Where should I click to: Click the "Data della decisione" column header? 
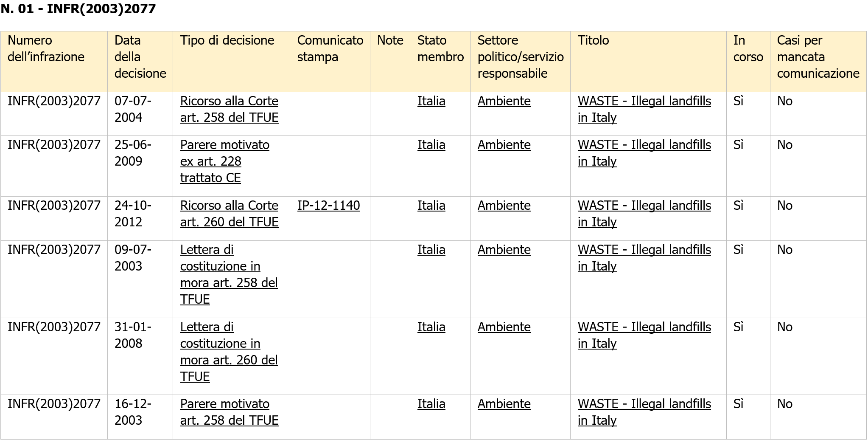(x=140, y=57)
